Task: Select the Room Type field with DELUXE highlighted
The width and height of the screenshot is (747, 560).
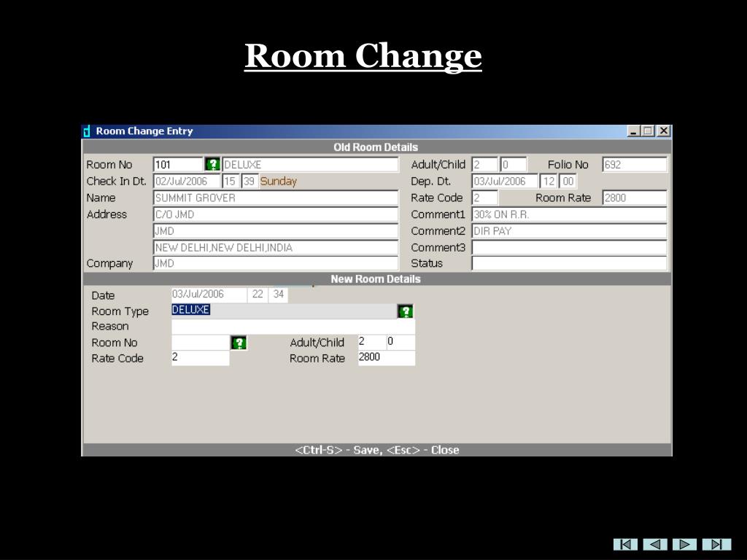Action: click(284, 311)
